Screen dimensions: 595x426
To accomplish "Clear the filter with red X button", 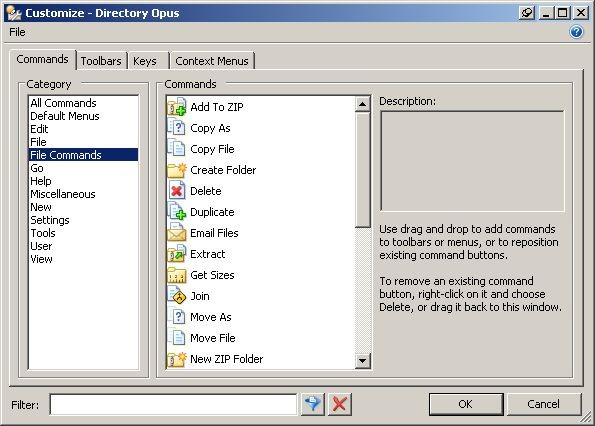I will [x=340, y=404].
